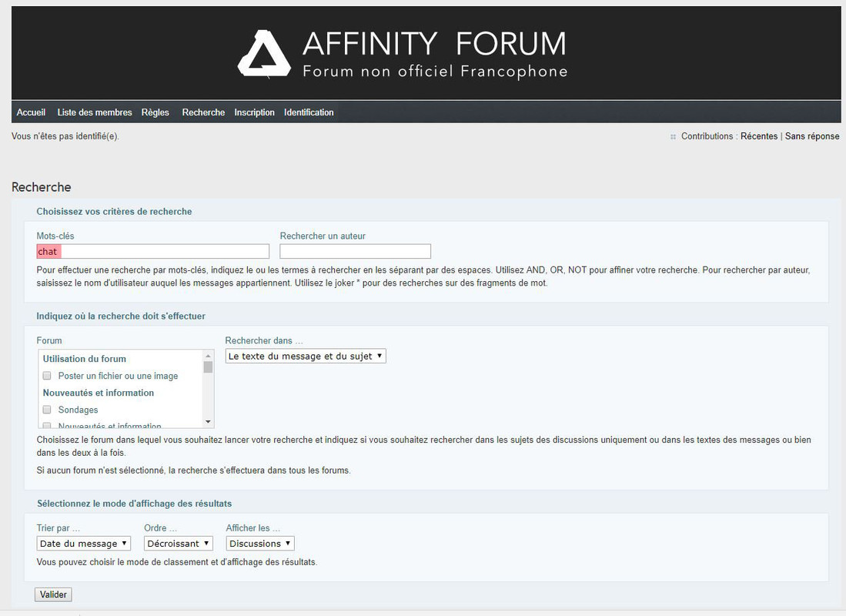
Task: Click Choisissez vos critères de recherche heading
Action: point(114,212)
